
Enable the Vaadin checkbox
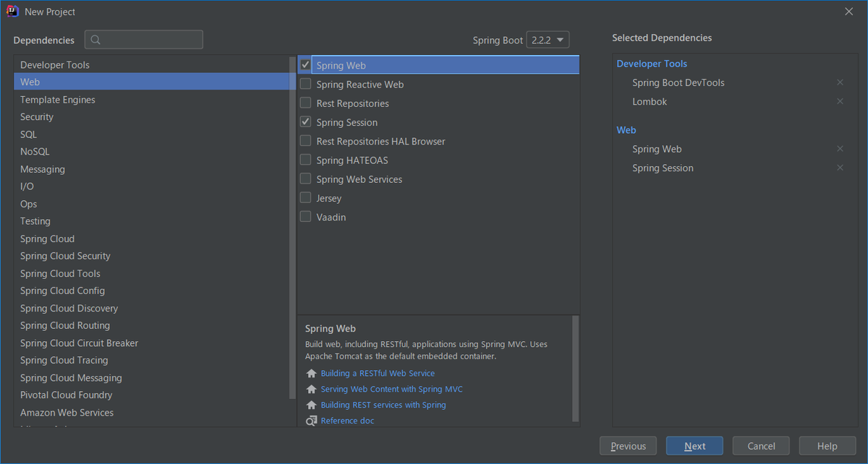[x=306, y=216]
